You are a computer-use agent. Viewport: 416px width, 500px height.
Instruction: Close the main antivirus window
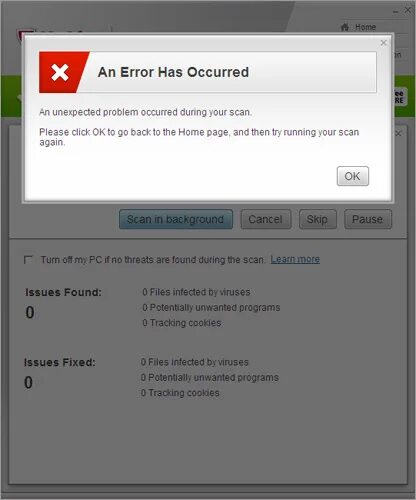pyautogui.click(x=408, y=10)
